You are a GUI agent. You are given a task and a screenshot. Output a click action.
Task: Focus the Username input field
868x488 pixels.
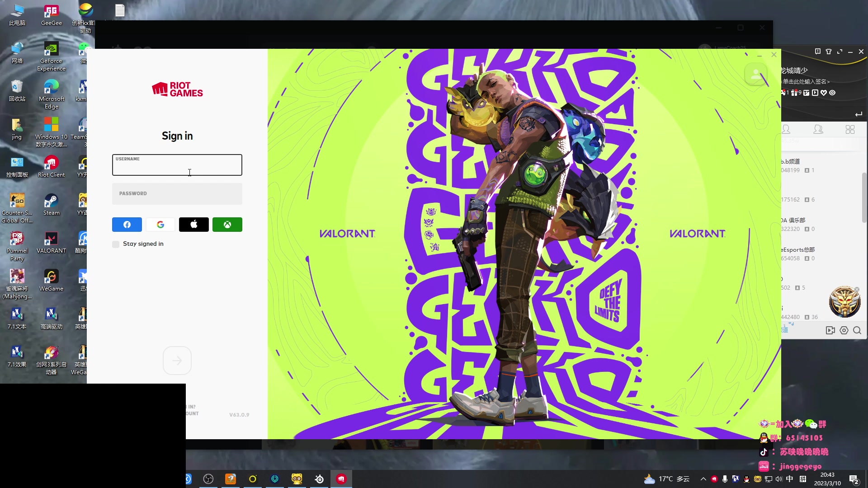click(177, 165)
